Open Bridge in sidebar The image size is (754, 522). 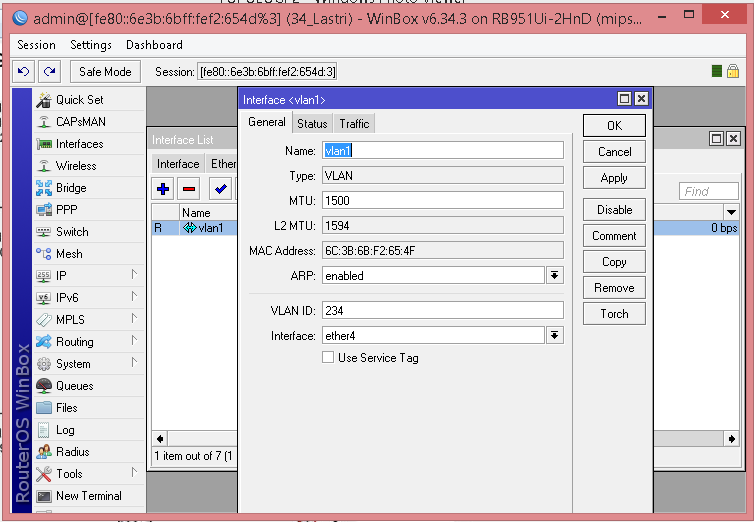coord(89,188)
